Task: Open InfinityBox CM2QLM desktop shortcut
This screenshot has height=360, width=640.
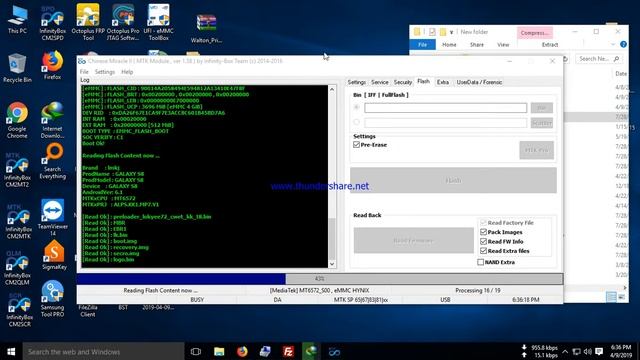Action: pos(17,268)
